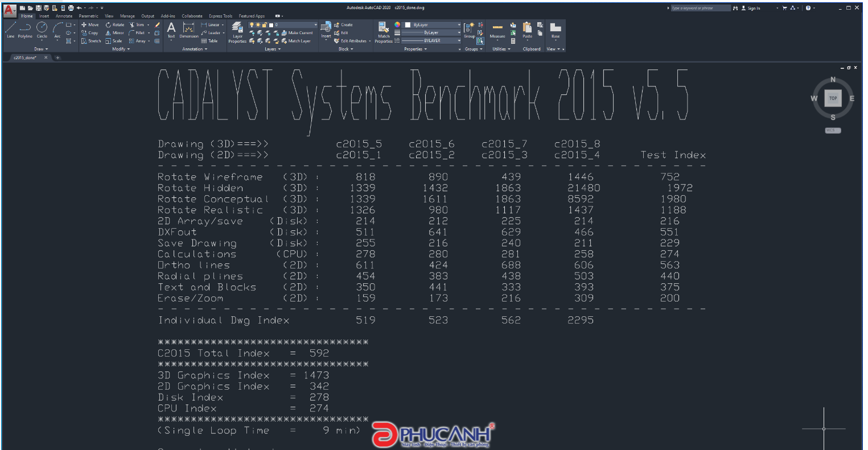The width and height of the screenshot is (868, 450).
Task: Expand the Annotation panel dropdown
Action: click(195, 49)
